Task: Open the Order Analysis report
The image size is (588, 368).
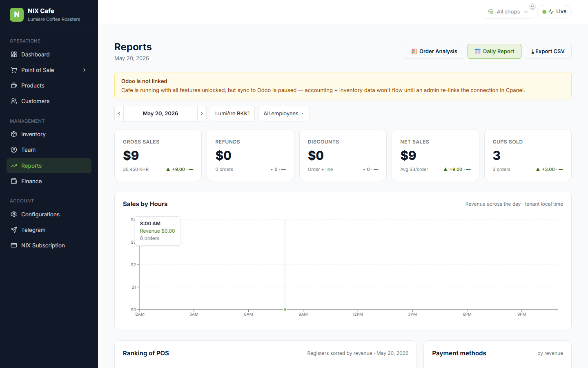Action: (x=434, y=51)
